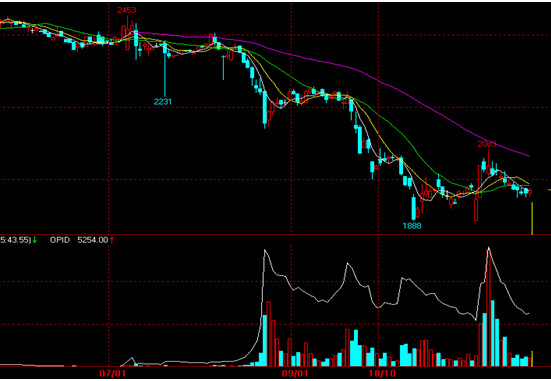Click the 10/10 date axis label

(382, 373)
